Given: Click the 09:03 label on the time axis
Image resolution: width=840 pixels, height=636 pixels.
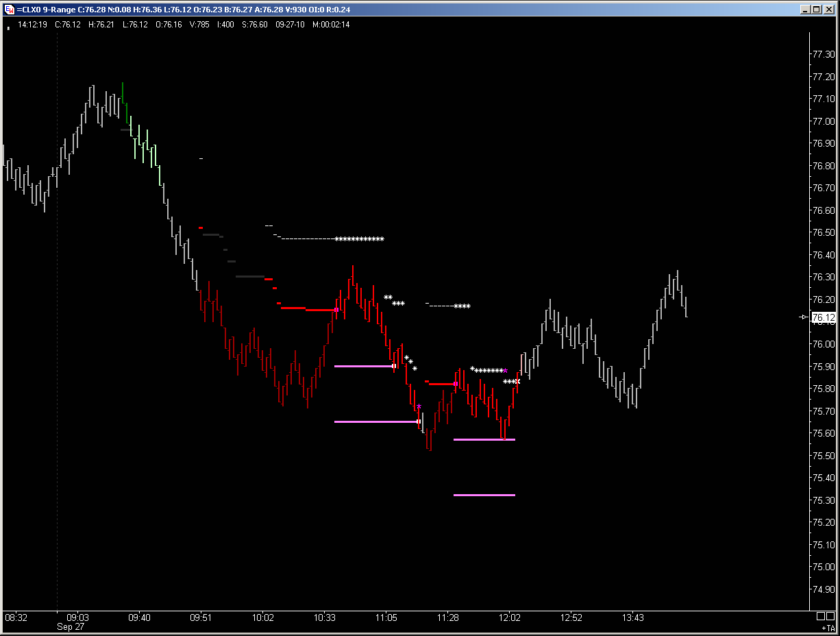Looking at the screenshot, I should pos(78,618).
